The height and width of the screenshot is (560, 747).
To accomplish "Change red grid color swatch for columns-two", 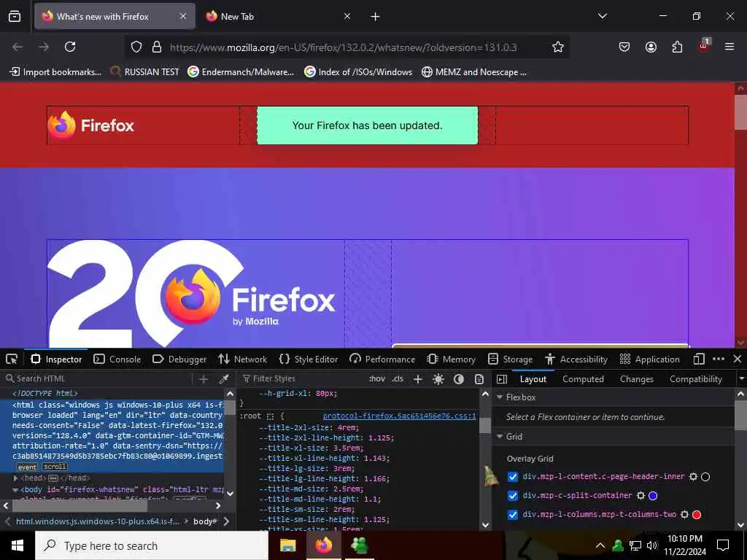I will point(697,515).
